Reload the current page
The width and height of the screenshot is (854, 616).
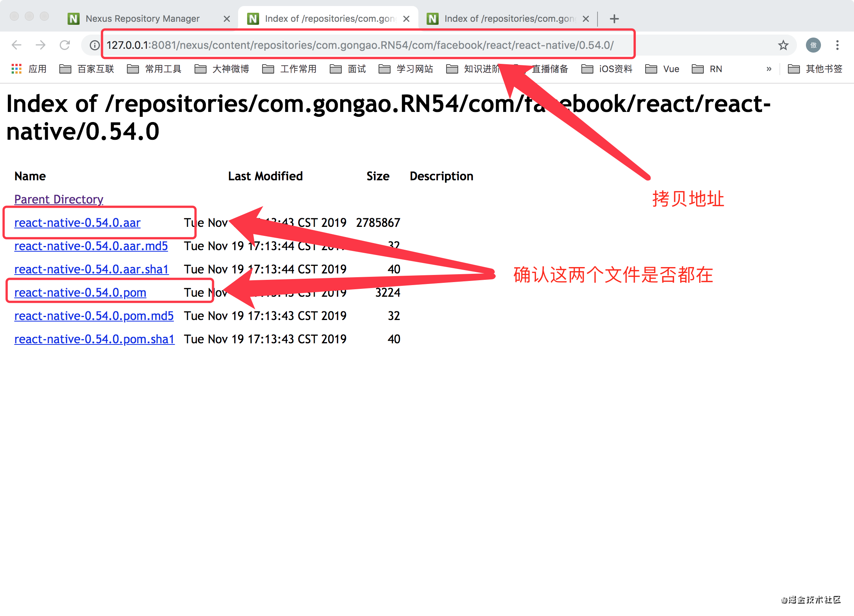[x=65, y=45]
